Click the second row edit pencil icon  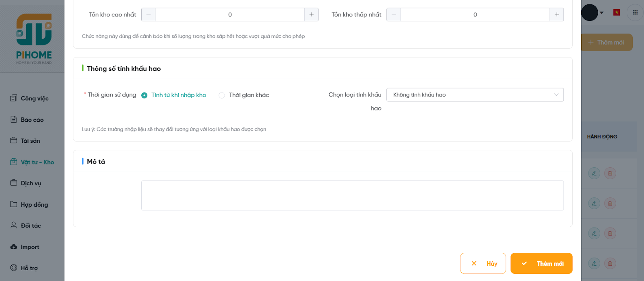pos(594,203)
